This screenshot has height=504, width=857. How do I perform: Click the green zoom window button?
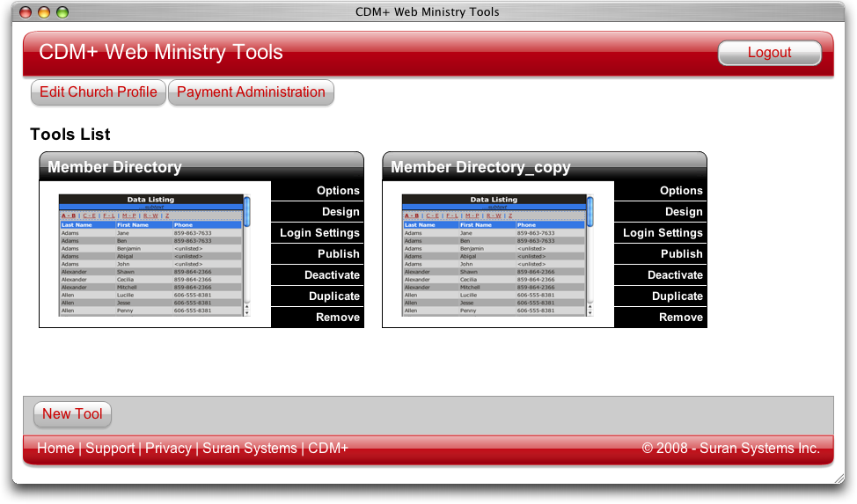[62, 12]
